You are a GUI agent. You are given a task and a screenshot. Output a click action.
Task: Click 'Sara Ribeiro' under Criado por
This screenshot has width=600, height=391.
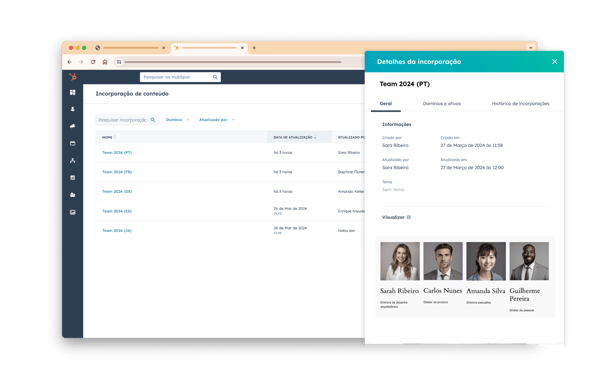(x=395, y=145)
